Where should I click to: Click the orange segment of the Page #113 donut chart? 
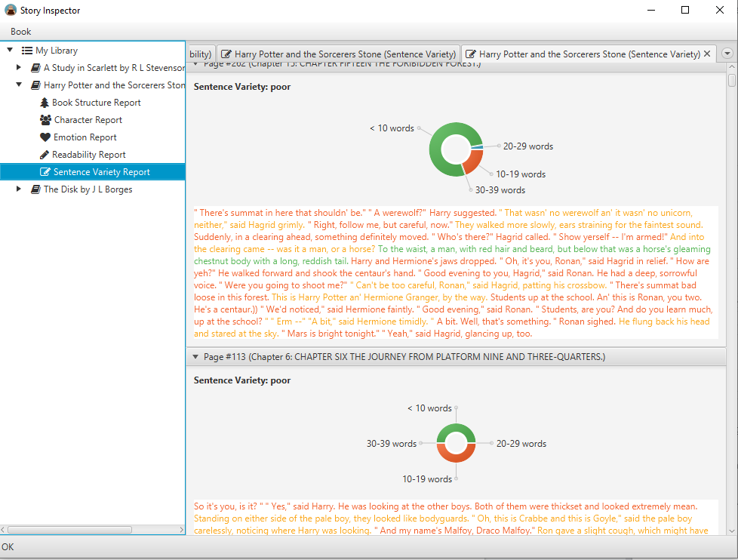(x=456, y=457)
